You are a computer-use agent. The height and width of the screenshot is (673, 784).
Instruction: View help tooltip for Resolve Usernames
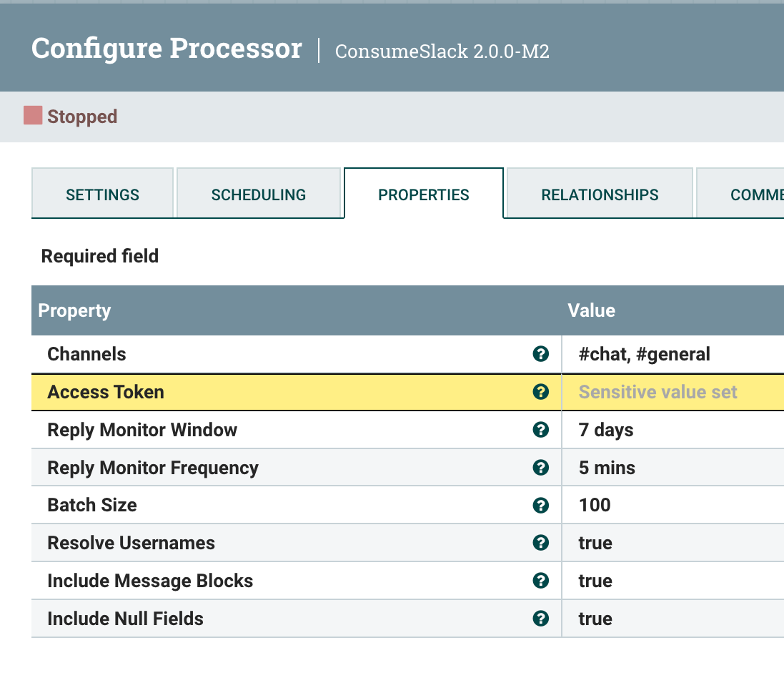point(540,543)
